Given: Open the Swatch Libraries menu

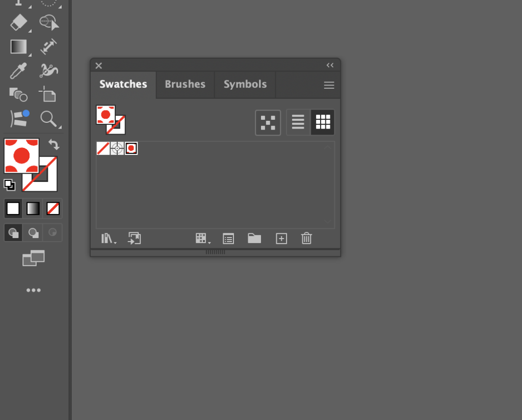Looking at the screenshot, I should [x=107, y=239].
